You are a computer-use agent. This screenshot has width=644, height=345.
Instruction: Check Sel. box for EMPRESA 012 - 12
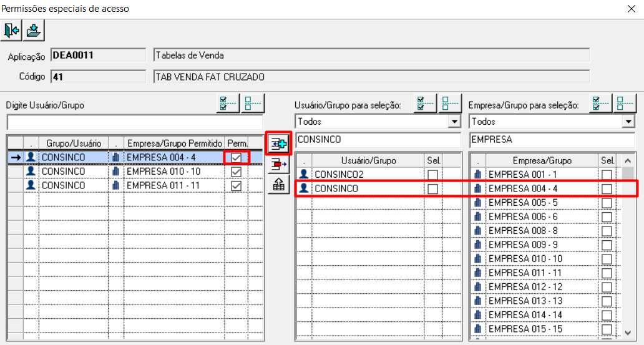pos(607,287)
